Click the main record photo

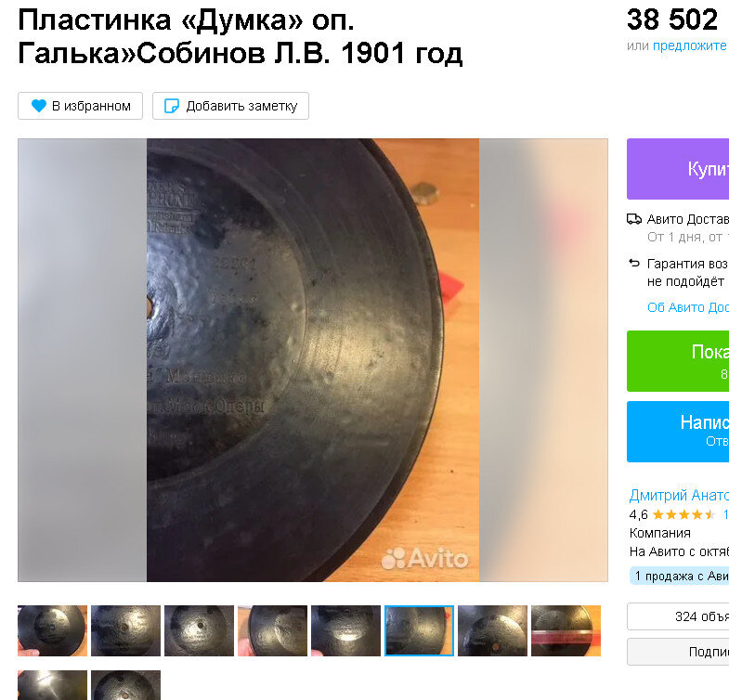[313, 360]
